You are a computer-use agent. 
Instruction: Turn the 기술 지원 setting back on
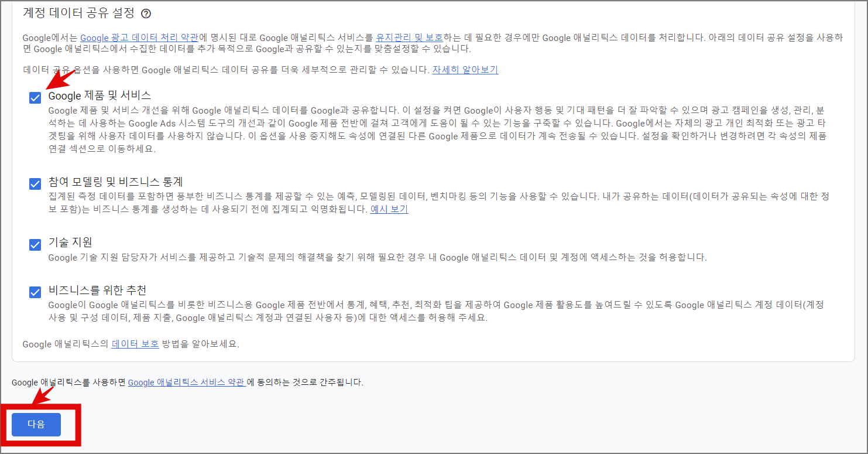(x=35, y=245)
